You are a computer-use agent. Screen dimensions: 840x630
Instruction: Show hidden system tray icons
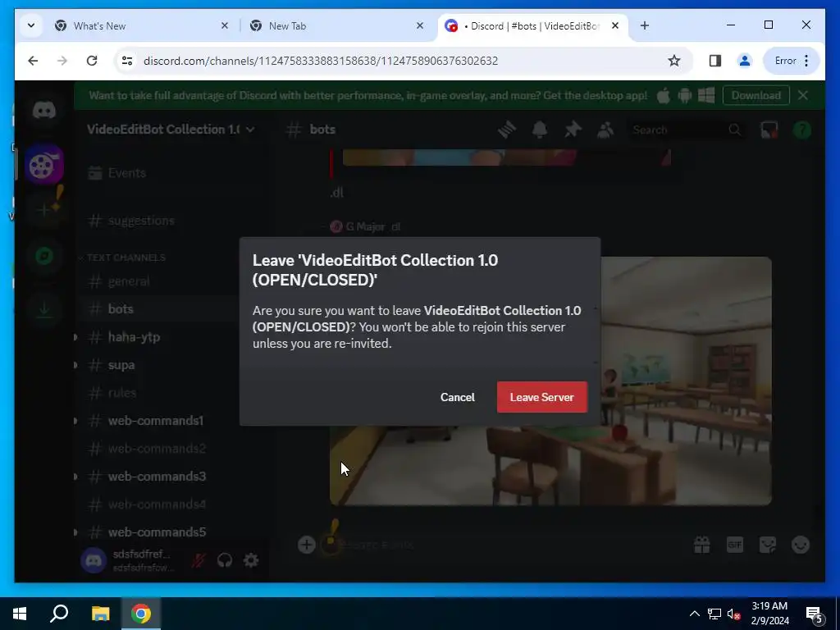(x=694, y=614)
